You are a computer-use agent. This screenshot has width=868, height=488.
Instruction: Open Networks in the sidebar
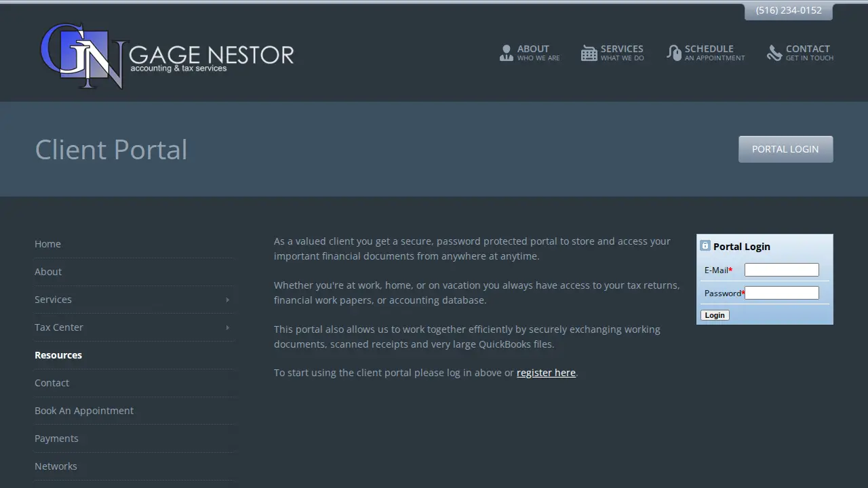pyautogui.click(x=56, y=466)
